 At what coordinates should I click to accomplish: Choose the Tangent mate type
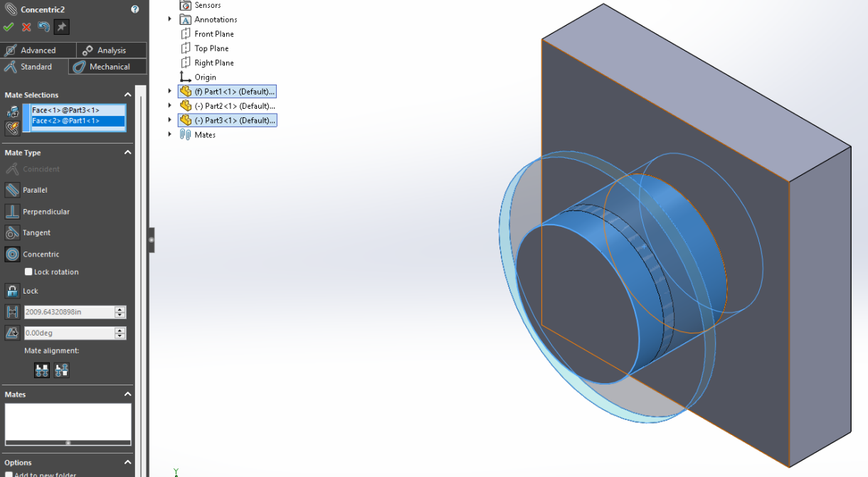point(28,233)
